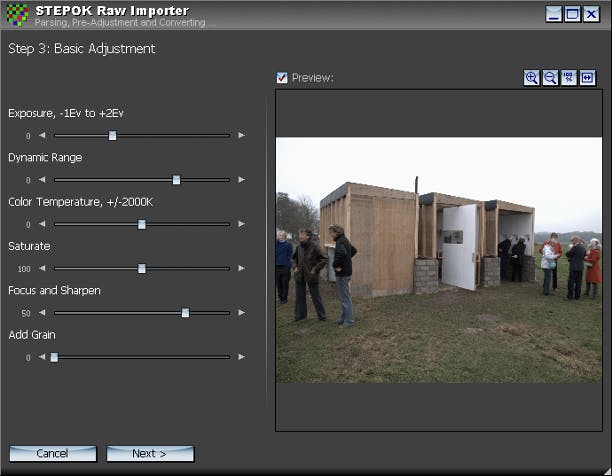Close the Raw Importer window
Screen dimensions: 612x476
click(x=591, y=14)
